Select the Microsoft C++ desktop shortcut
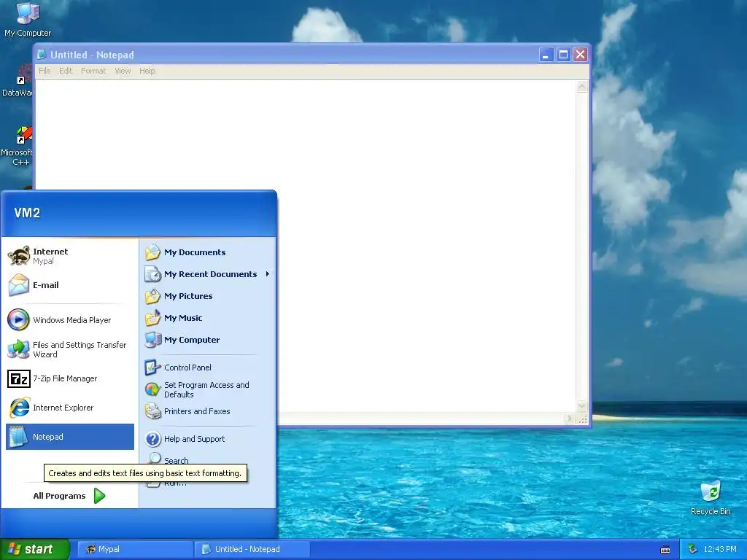 pos(18,146)
